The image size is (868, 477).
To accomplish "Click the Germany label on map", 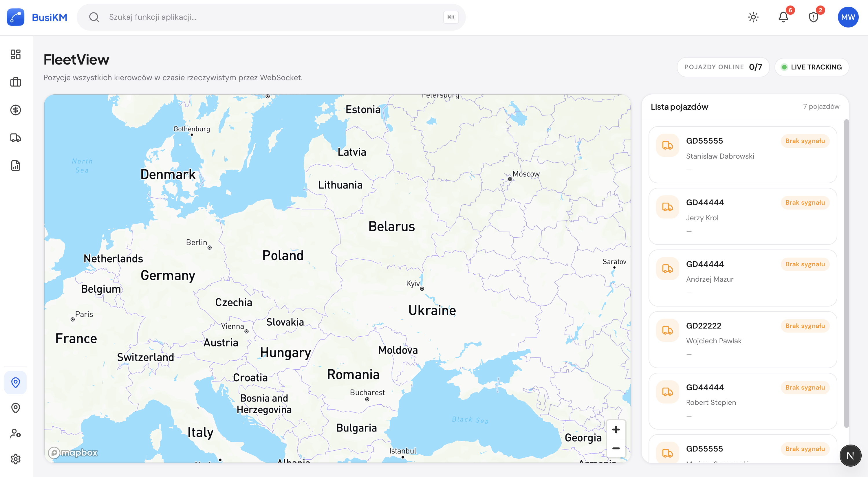I will click(168, 276).
